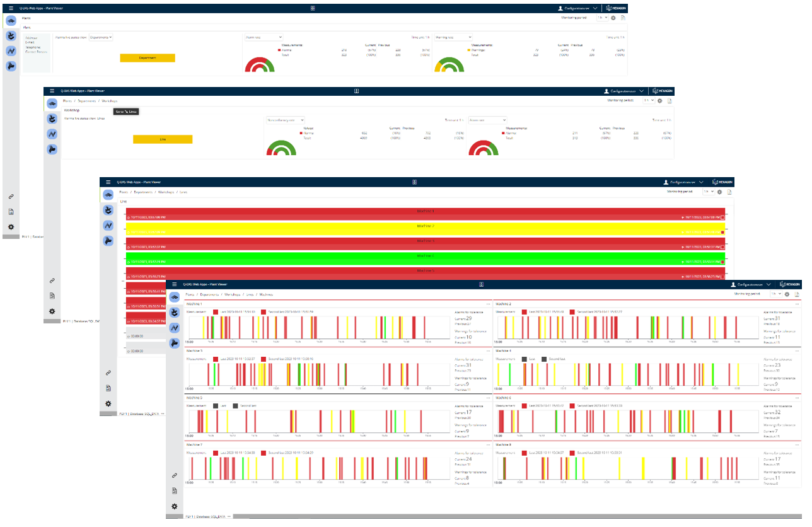Click zigzag trend sidebar icon in Plants window
This screenshot has width=812, height=527.
pyautogui.click(x=11, y=51)
